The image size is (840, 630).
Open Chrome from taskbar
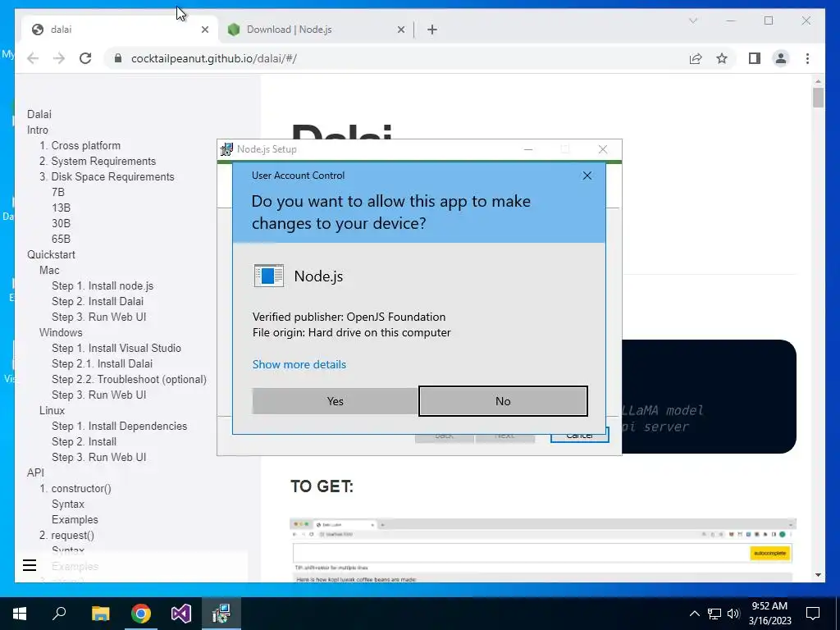pos(141,614)
